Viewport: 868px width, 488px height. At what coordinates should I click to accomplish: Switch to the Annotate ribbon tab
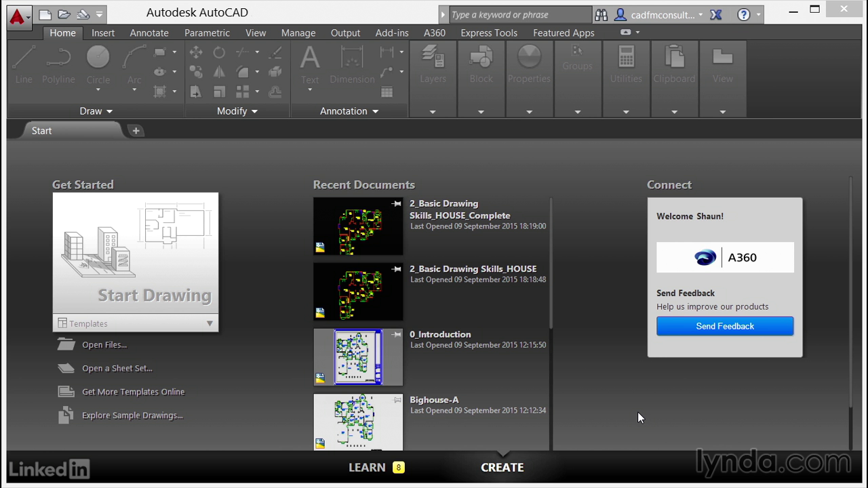pos(149,33)
